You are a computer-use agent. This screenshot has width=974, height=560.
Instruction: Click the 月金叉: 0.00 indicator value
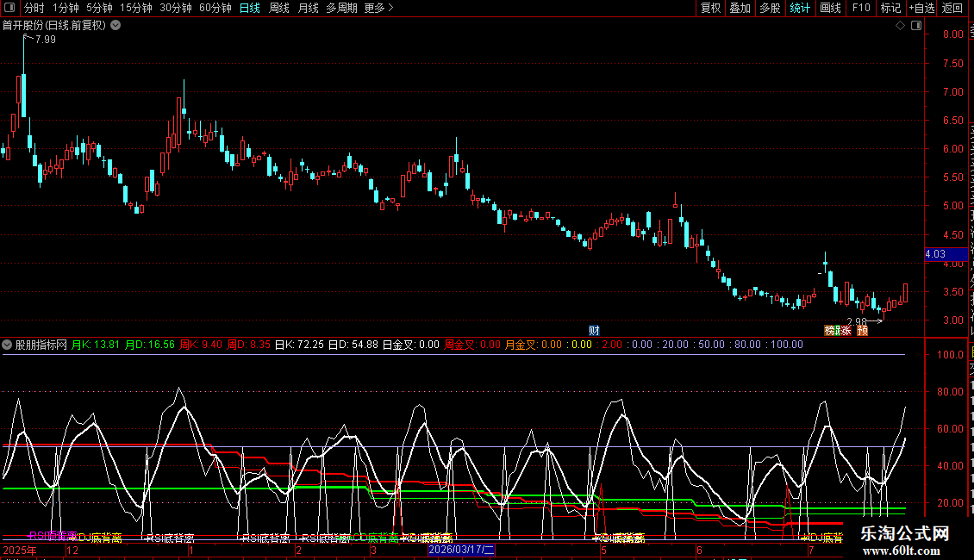[x=533, y=345]
